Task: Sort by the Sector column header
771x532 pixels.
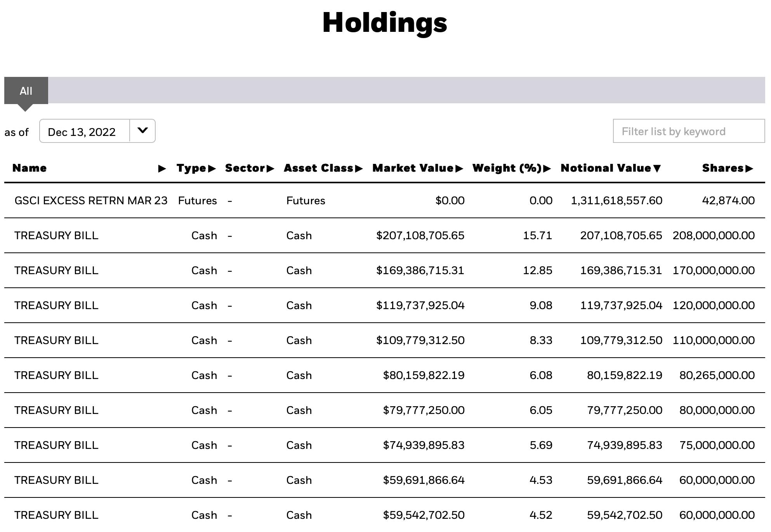Action: (250, 168)
